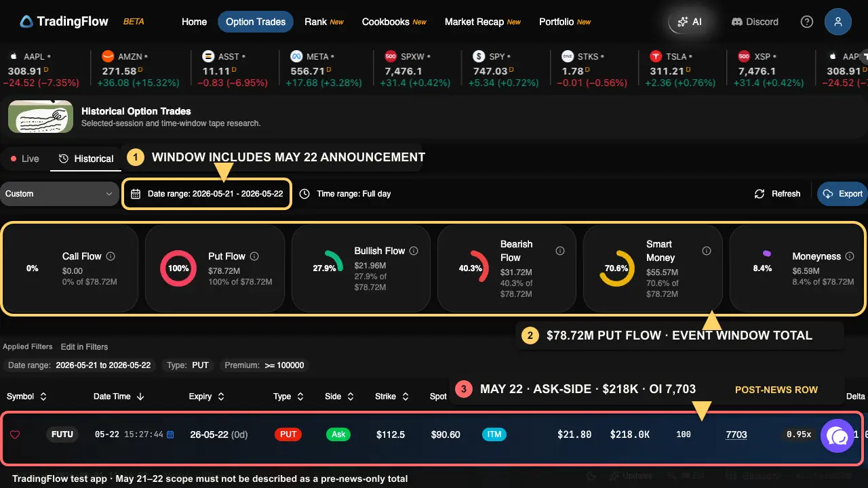The height and width of the screenshot is (488, 868).
Task: Click the calendar icon next to 15:27:44
Action: click(170, 434)
